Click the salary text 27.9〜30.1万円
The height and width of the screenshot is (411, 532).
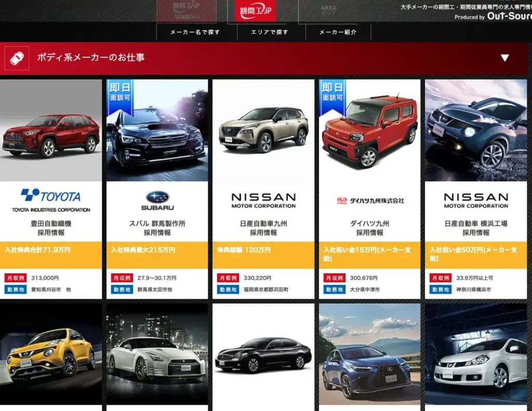[x=157, y=278]
